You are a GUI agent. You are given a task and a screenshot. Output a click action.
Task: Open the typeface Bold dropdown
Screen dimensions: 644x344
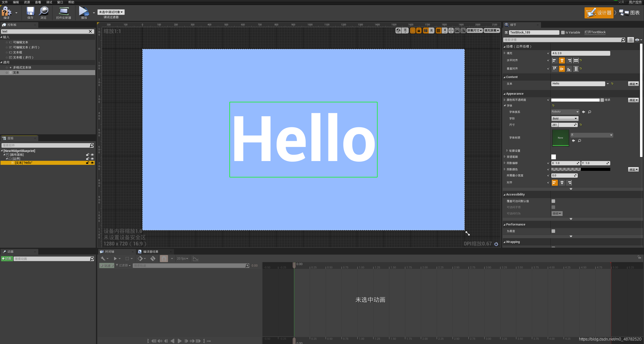coord(565,118)
